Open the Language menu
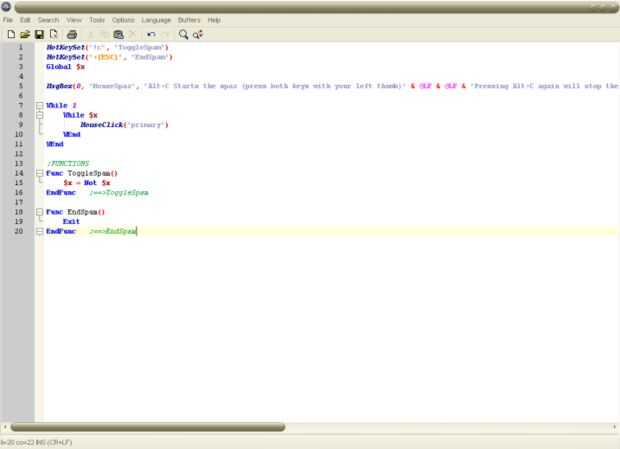The width and height of the screenshot is (620, 449). pyautogui.click(x=156, y=20)
